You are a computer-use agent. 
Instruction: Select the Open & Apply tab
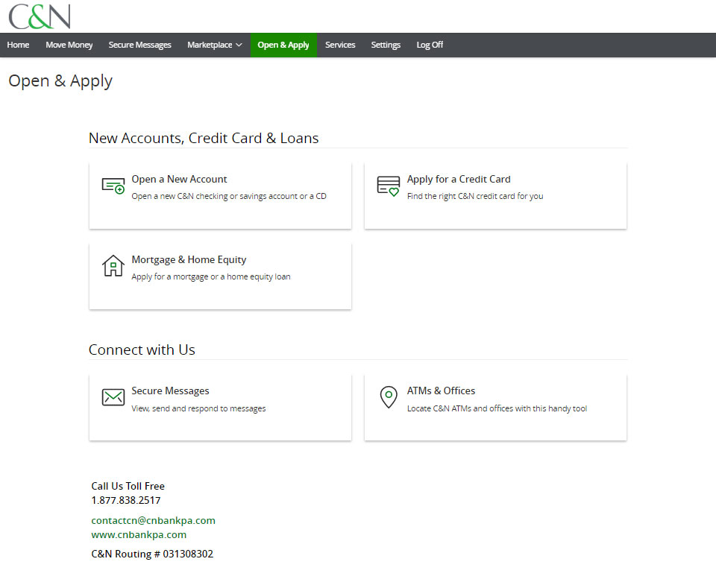coord(283,45)
